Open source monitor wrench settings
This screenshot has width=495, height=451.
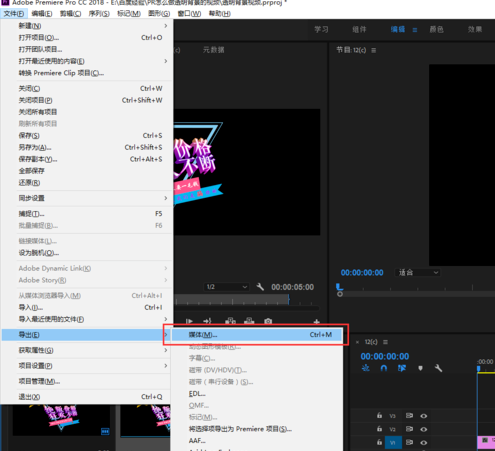click(x=260, y=287)
